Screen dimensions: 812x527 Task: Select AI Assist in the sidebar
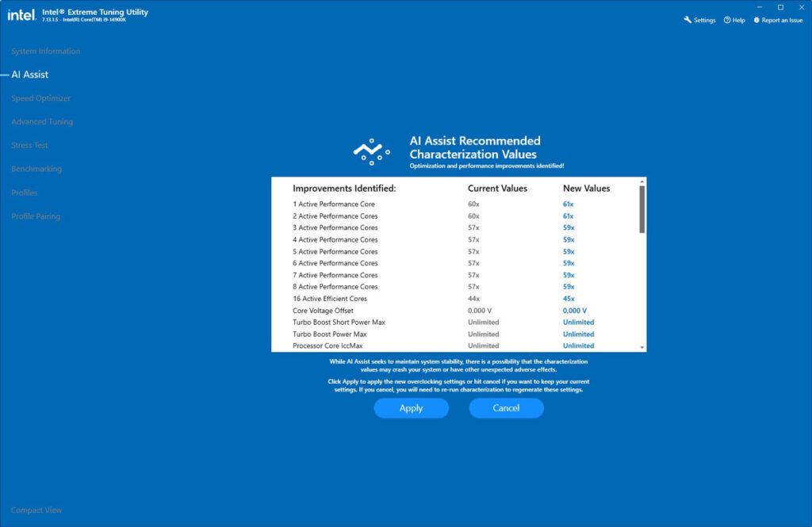click(x=30, y=74)
